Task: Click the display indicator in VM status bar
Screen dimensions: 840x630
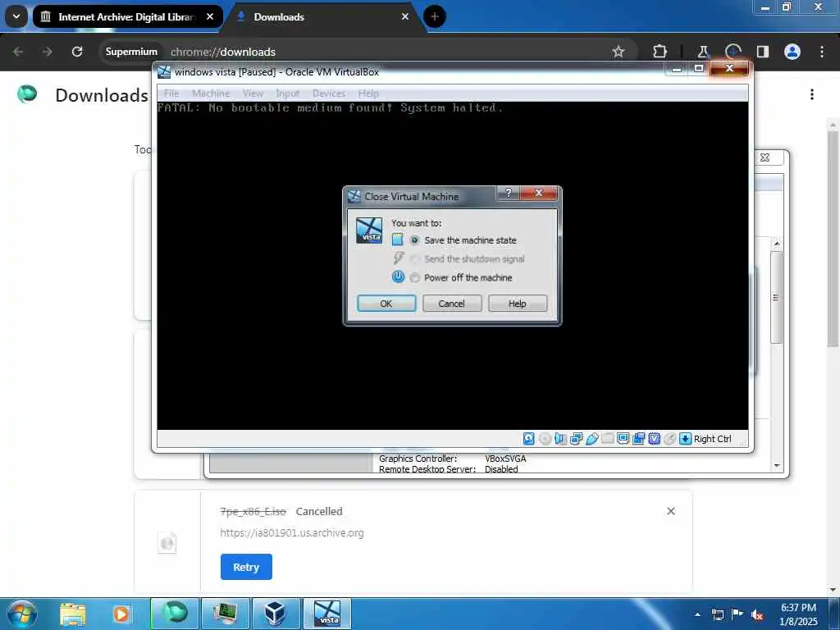Action: (623, 439)
